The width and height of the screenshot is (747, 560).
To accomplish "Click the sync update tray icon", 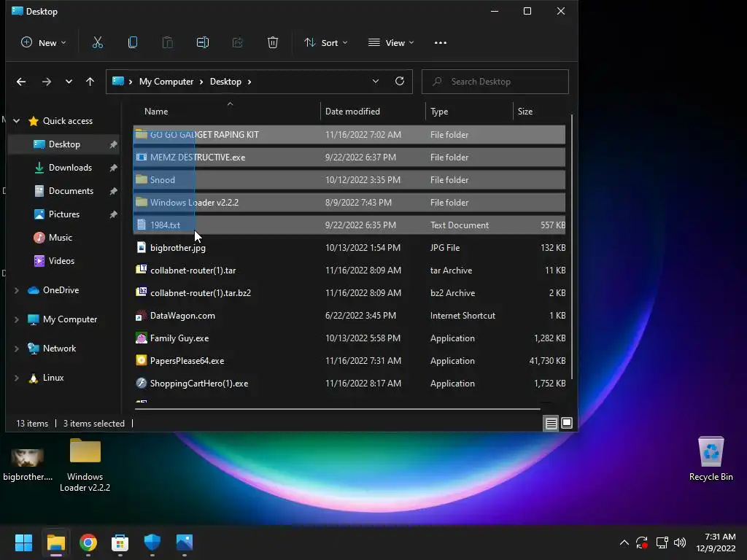I will pos(642,542).
